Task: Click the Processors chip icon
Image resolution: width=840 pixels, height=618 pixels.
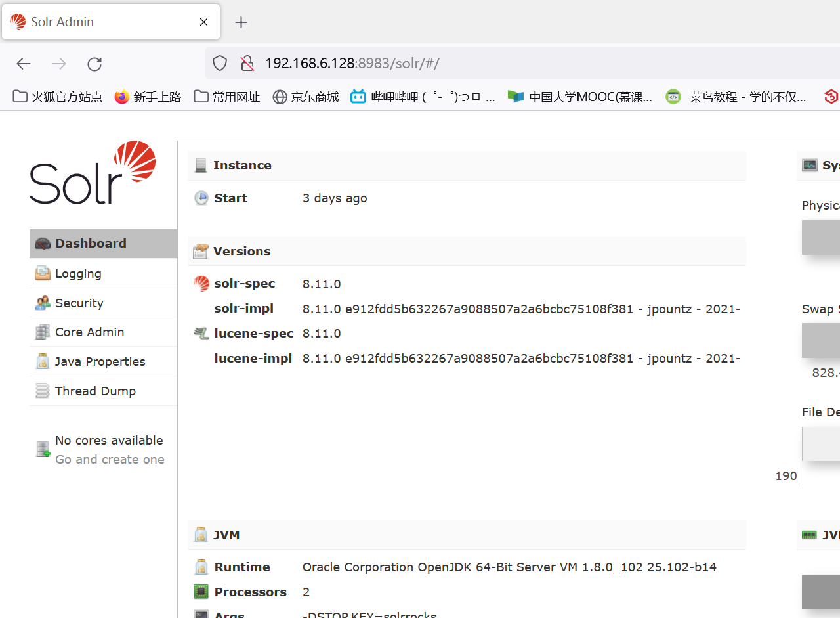Action: pos(201,592)
